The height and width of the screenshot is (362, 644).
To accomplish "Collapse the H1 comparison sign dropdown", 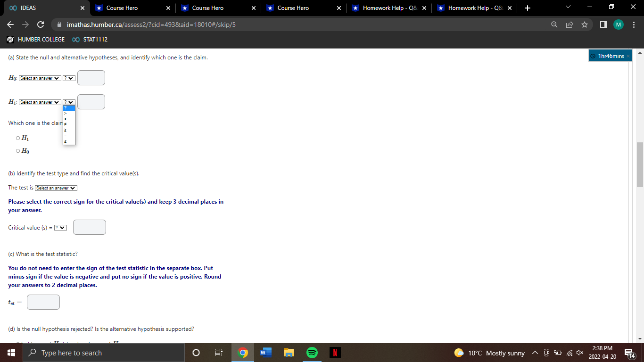I will [x=69, y=102].
